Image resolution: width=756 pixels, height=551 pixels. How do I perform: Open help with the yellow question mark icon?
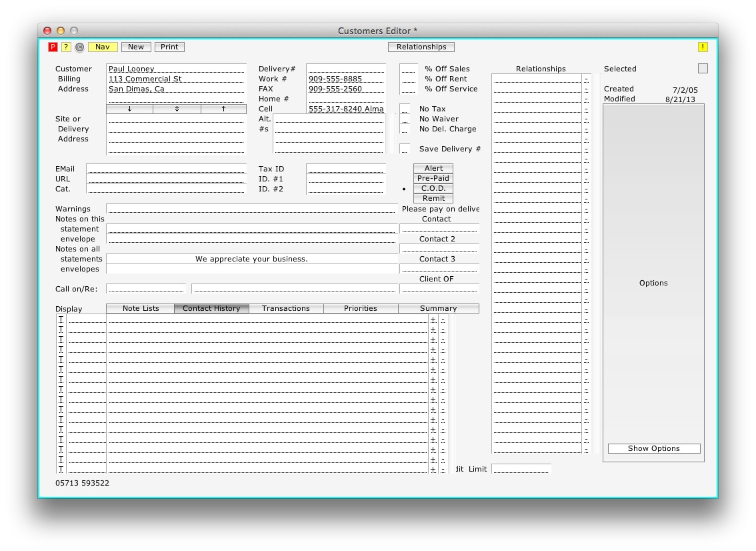click(67, 47)
